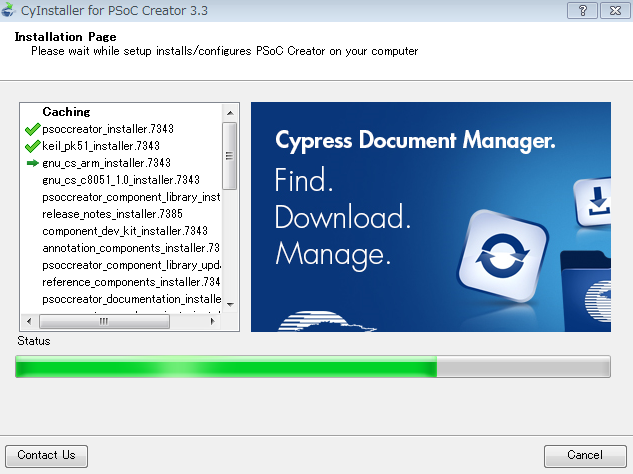Select psoccreator_documentation_installe entry
This screenshot has width=633, height=474.
pos(131,299)
